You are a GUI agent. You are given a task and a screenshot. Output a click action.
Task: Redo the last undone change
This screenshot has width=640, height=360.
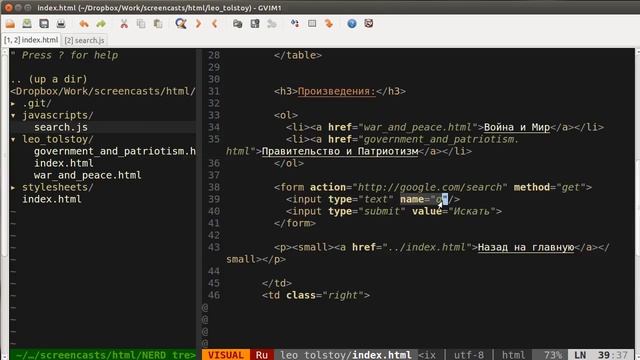click(101, 24)
